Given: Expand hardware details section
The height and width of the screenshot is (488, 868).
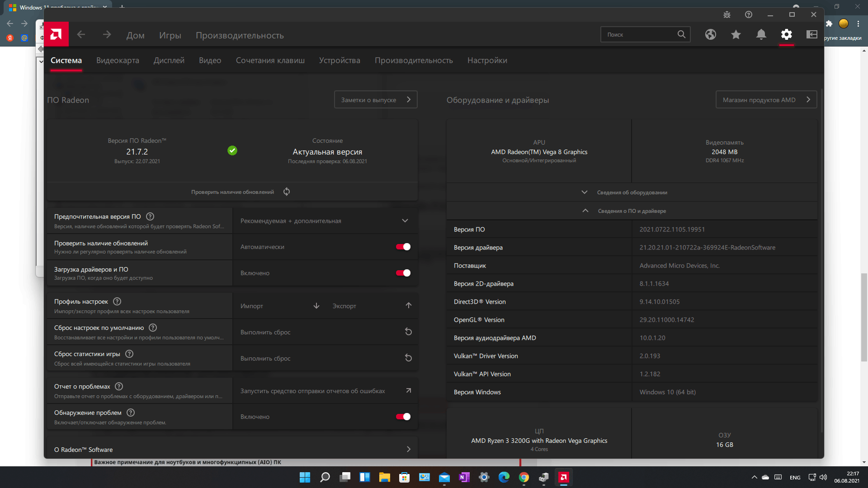Looking at the screenshot, I should tap(632, 192).
